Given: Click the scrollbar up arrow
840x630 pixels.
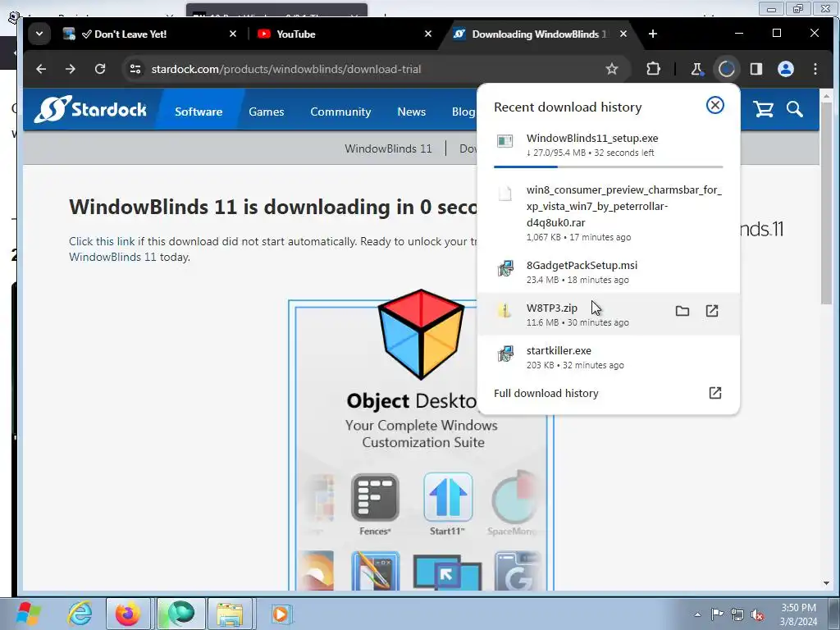Looking at the screenshot, I should [826, 97].
